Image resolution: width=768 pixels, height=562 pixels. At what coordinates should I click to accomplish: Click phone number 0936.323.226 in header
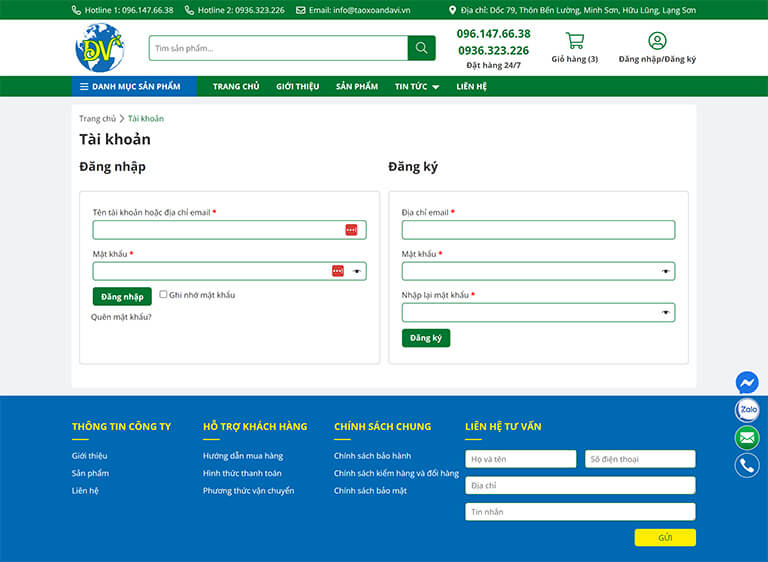pos(493,50)
